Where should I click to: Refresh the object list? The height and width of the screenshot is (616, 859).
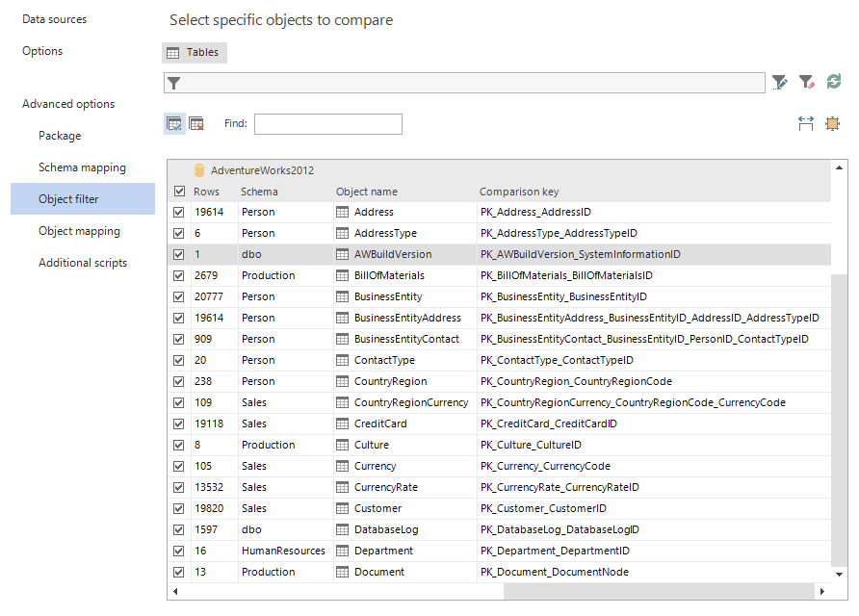tap(834, 82)
